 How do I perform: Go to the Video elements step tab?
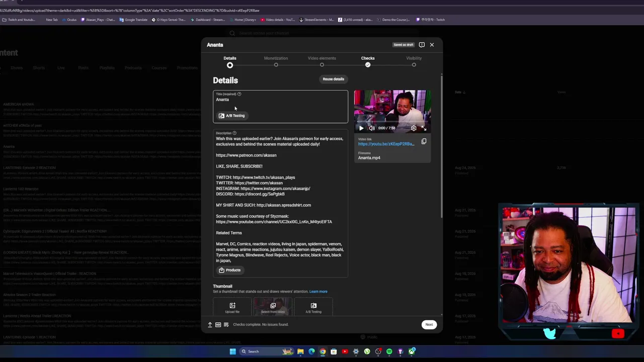[322, 61]
